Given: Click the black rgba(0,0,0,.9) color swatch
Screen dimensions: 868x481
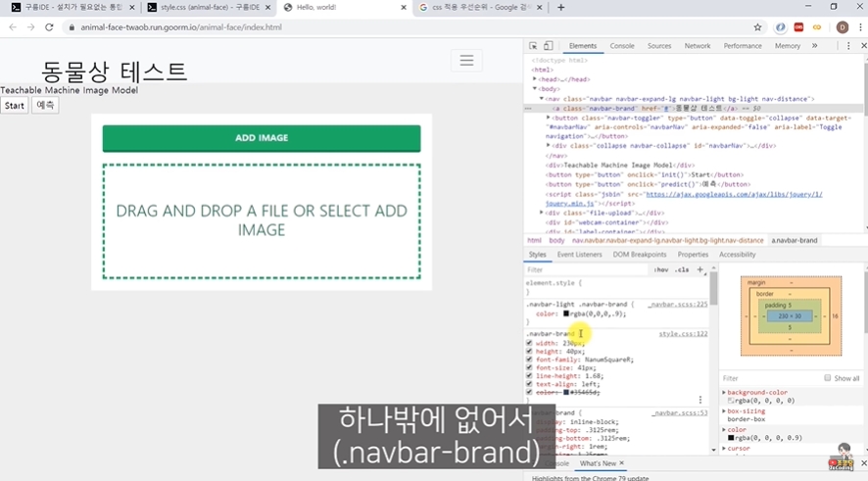Looking at the screenshot, I should click(565, 313).
